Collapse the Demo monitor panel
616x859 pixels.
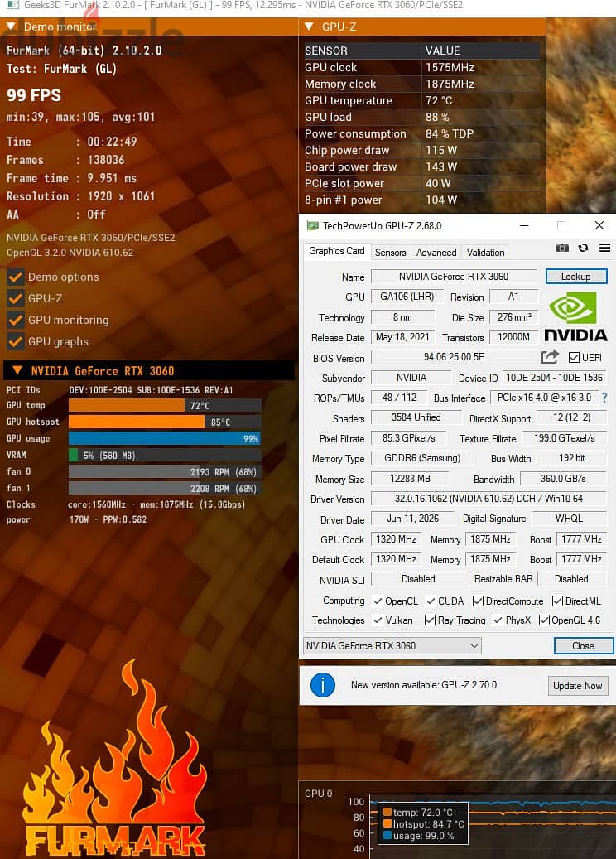(x=11, y=27)
